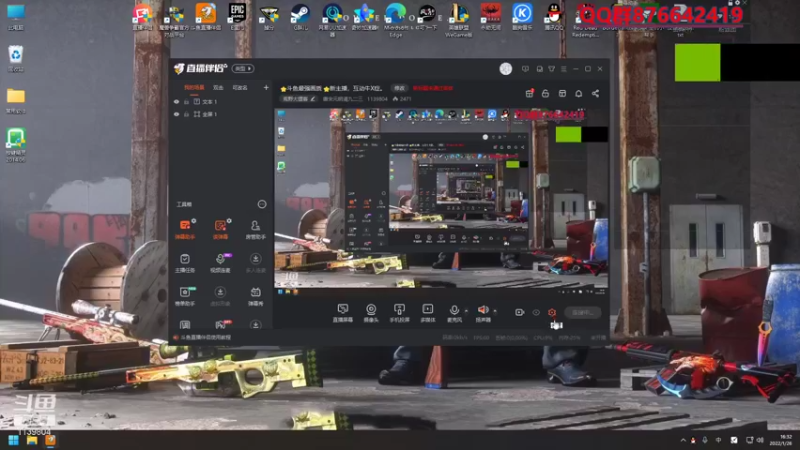
Task: Expand speaker options arrow
Action: pos(495,311)
